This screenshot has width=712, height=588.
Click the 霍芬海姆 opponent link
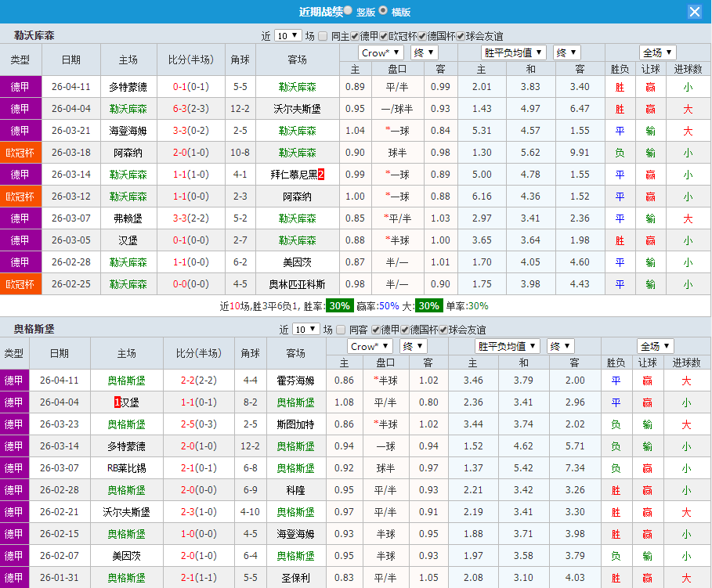point(295,379)
